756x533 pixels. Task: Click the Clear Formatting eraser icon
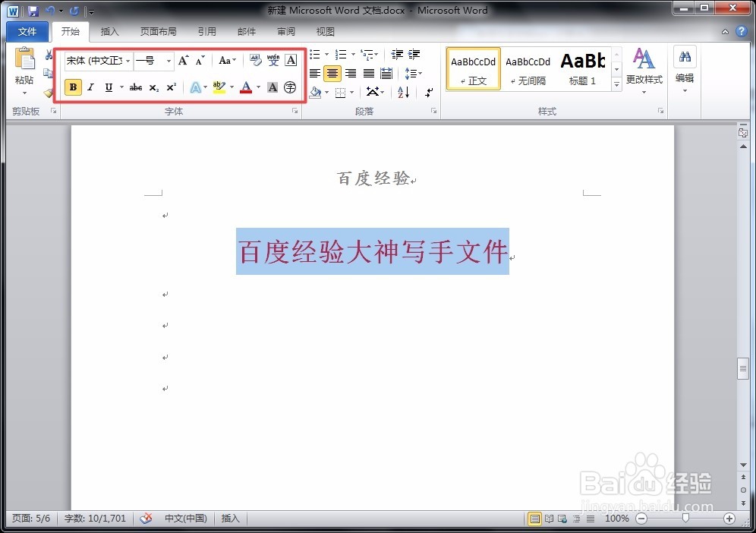tap(255, 60)
